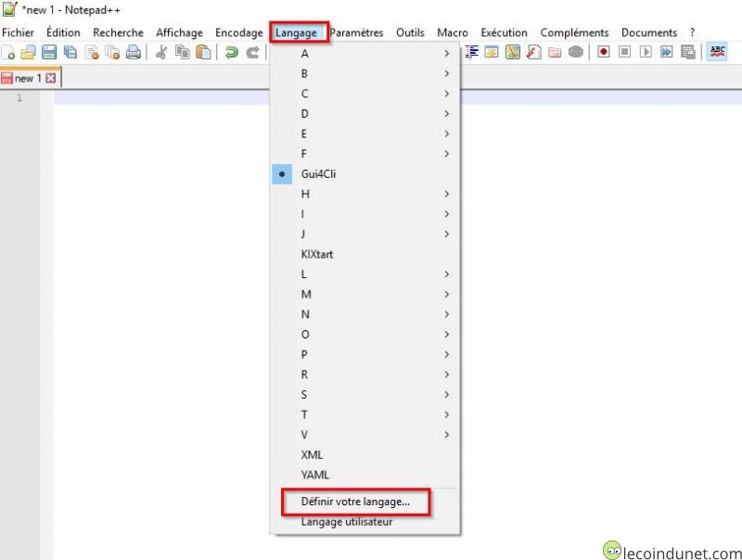742x560 pixels.
Task: Expand the V languages submenu arrow
Action: coord(446,435)
